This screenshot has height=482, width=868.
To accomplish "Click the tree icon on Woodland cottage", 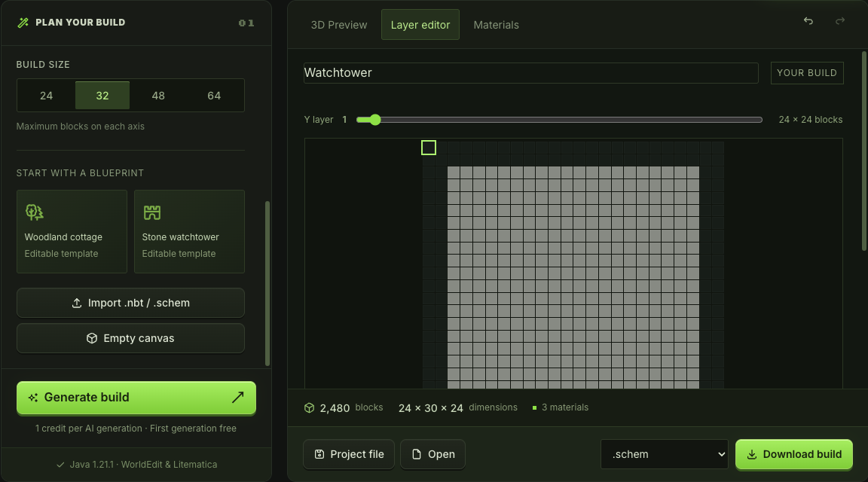I will 35,212.
